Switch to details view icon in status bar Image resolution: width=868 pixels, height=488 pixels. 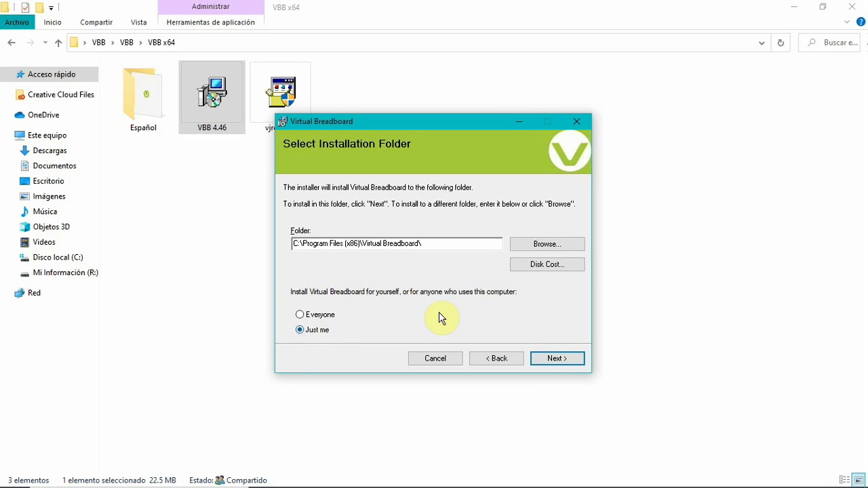coord(844,480)
